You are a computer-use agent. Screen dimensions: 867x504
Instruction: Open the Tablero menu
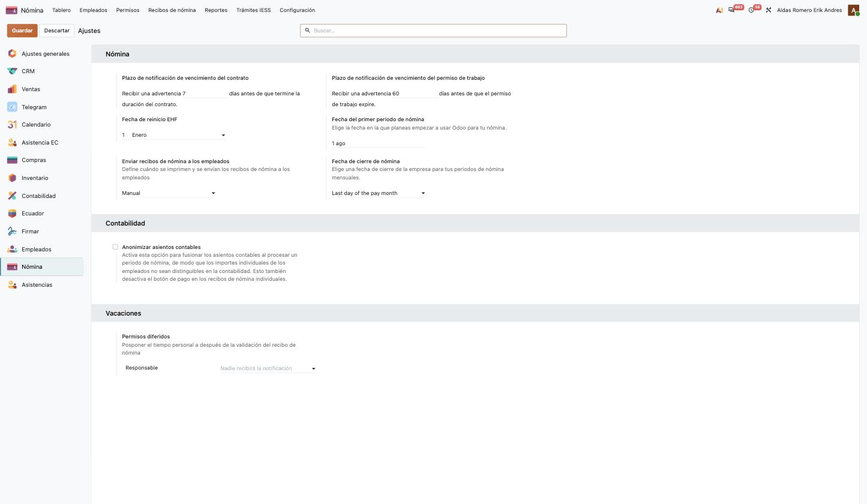61,10
